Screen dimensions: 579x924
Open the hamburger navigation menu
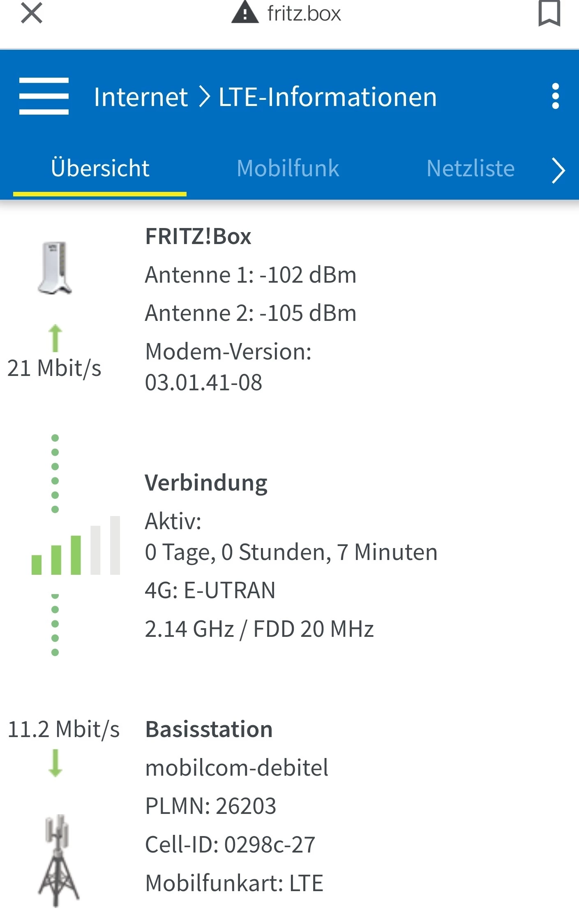pos(44,96)
